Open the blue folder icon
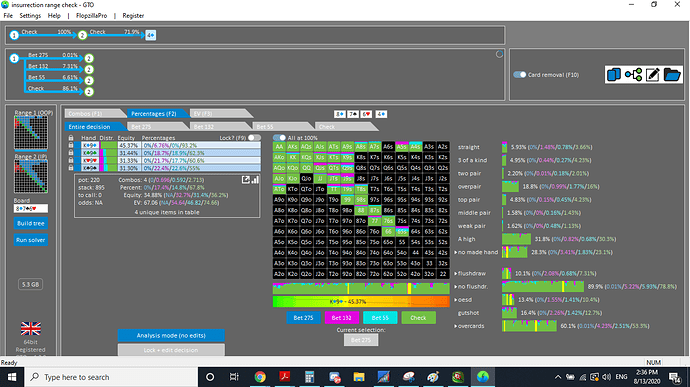 (672, 75)
